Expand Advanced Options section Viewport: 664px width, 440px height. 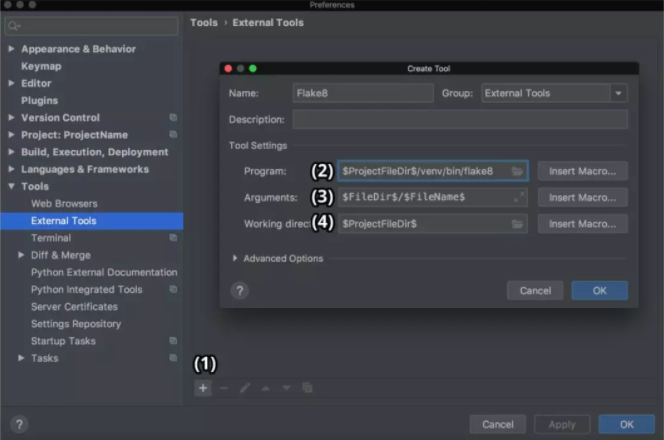(x=235, y=258)
